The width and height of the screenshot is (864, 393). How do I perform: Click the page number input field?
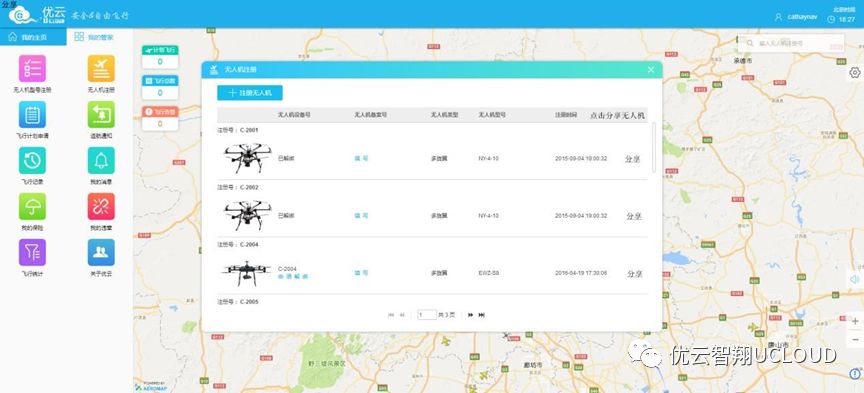[427, 315]
